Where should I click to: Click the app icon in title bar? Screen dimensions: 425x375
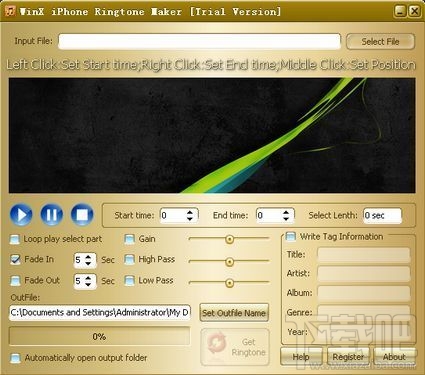pos(10,11)
